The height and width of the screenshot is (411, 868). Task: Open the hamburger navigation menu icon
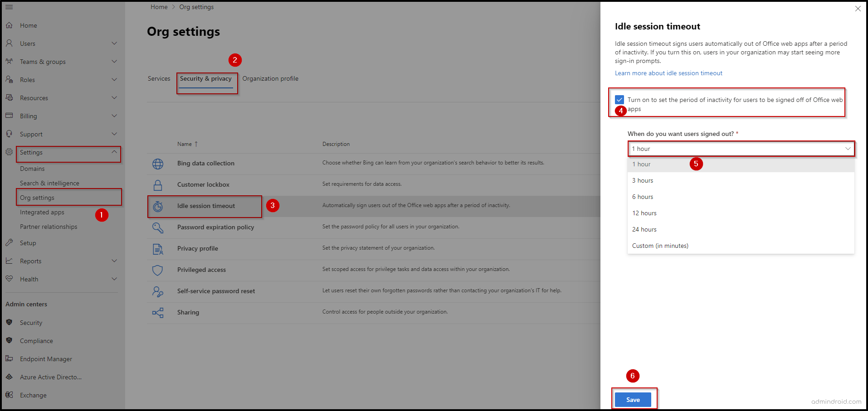pos(9,7)
